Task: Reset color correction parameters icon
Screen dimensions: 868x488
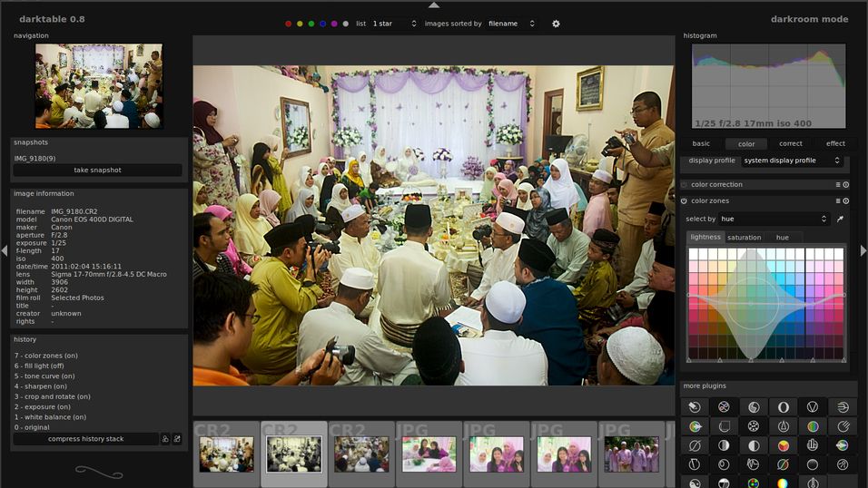Action: 846,184
